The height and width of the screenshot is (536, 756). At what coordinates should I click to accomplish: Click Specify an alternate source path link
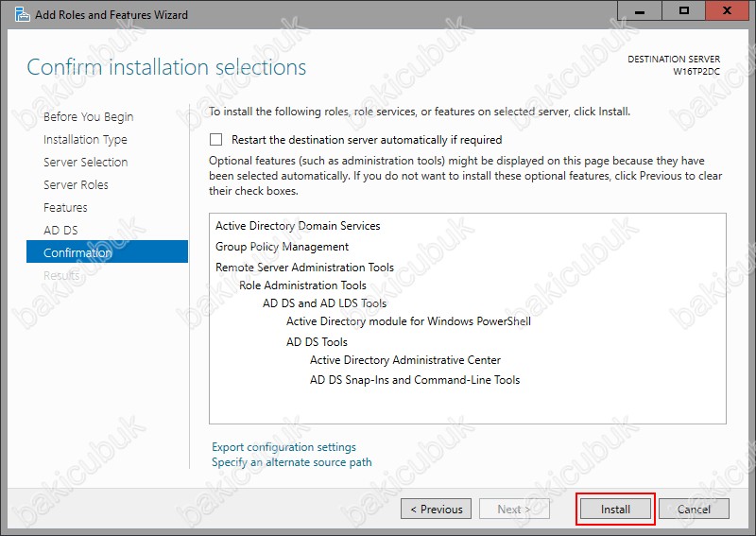[292, 462]
